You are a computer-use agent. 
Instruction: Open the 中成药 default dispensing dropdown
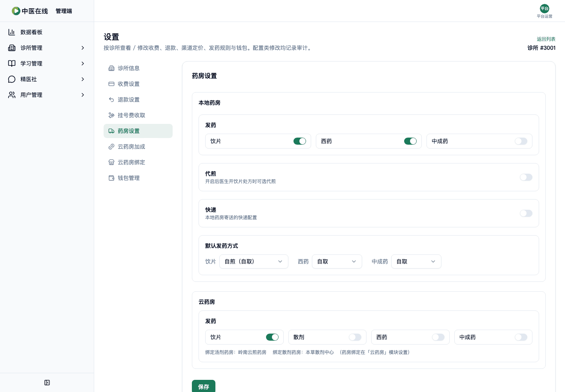coord(416,261)
